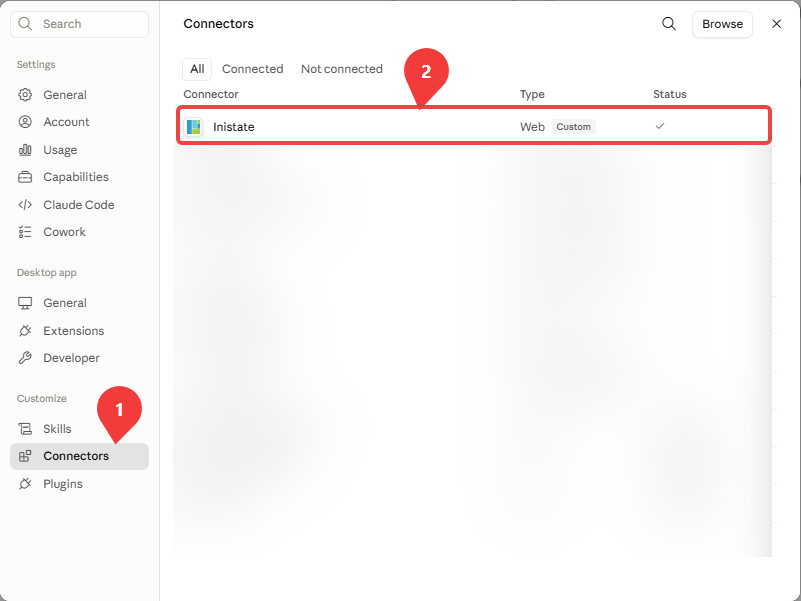Close the settings dialog with X
Image resolution: width=801 pixels, height=601 pixels.
[x=776, y=24]
